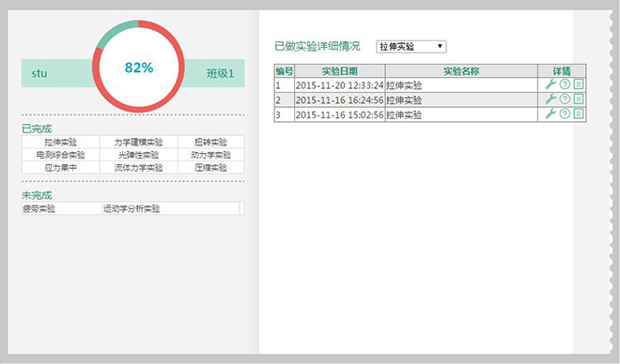Click help icon for 2015-11-16 15:02:56 experiment
This screenshot has width=620, height=364.
click(x=565, y=114)
